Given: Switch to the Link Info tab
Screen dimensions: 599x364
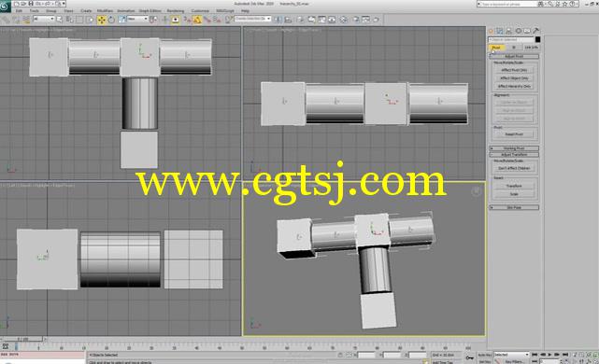Looking at the screenshot, I should (x=531, y=48).
